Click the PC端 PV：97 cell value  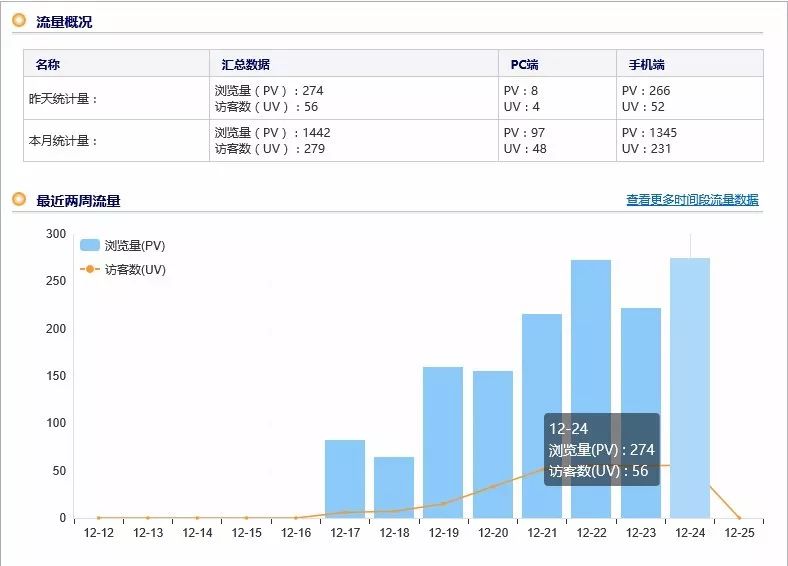coord(524,133)
